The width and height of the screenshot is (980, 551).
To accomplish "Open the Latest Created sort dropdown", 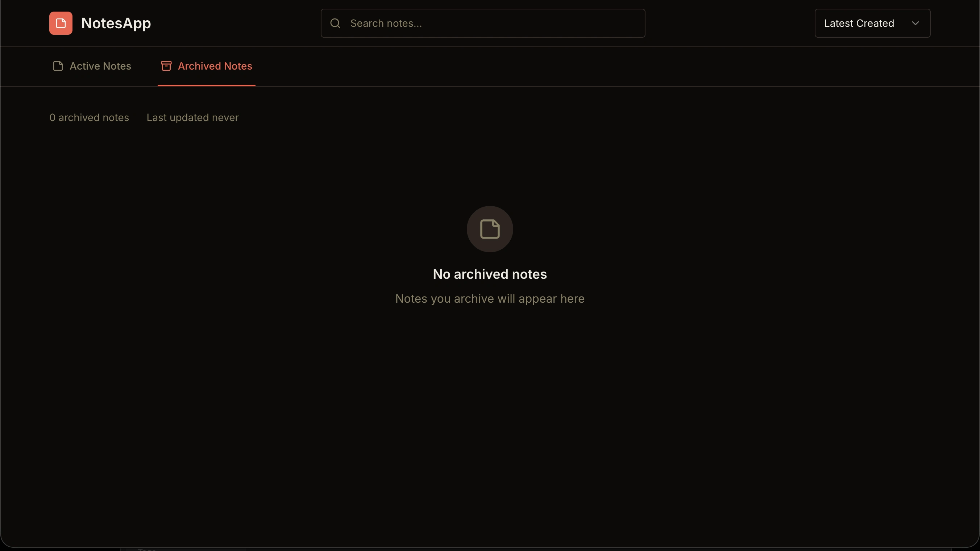I will click(x=872, y=23).
